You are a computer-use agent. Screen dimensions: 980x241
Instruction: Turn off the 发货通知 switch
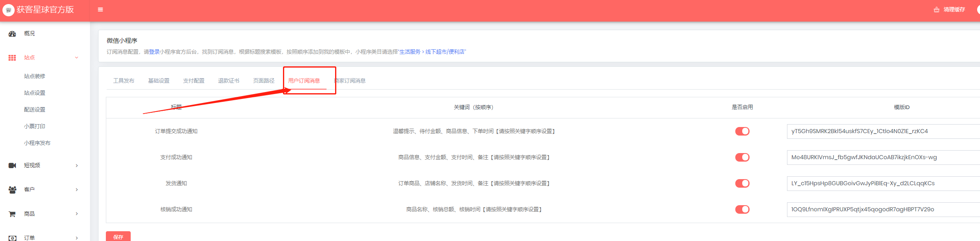[x=742, y=183]
